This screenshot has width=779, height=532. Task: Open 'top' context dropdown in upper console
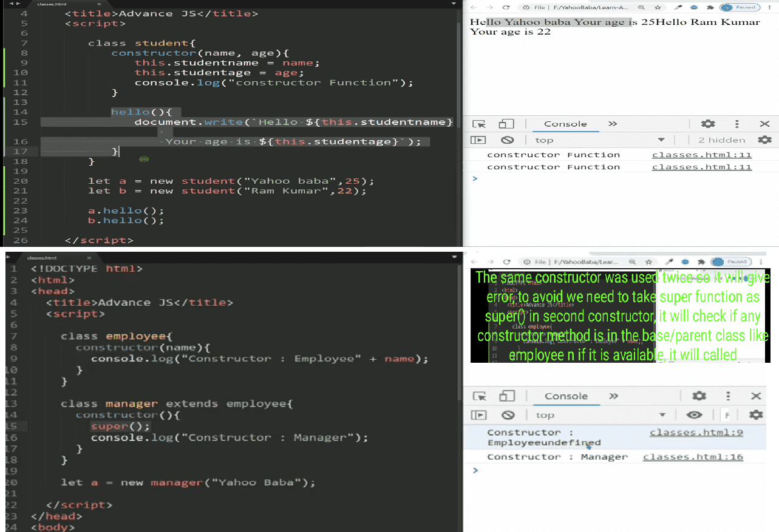coord(600,140)
